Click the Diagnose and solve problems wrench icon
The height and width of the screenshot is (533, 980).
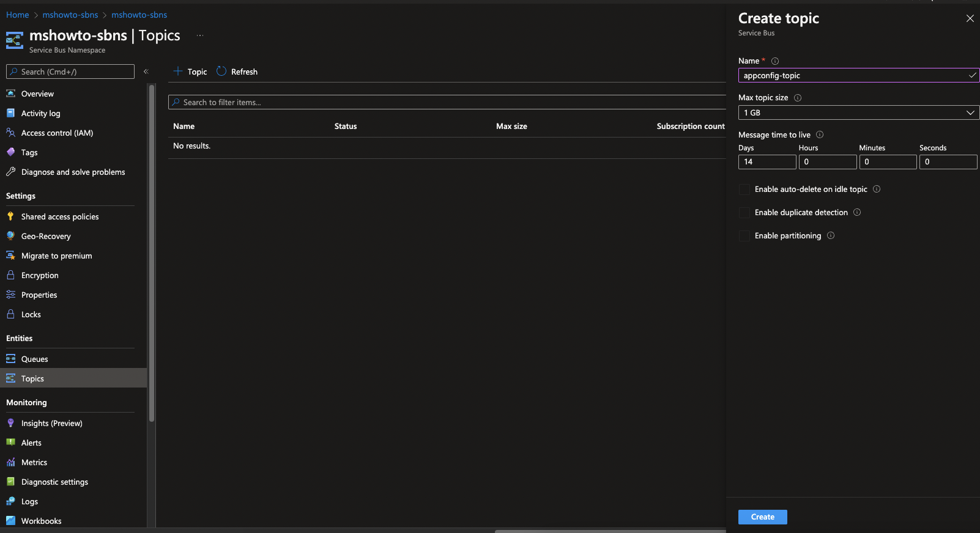click(x=10, y=172)
